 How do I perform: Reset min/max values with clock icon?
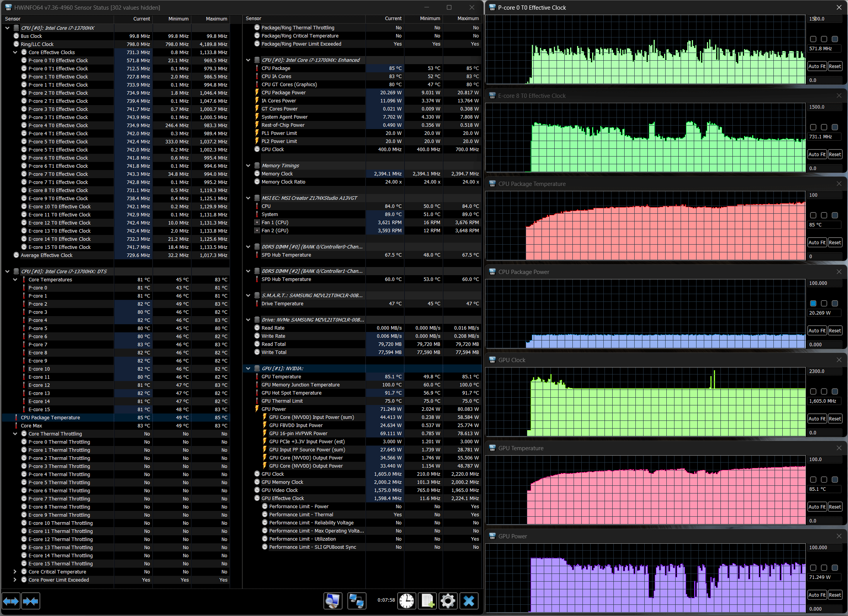[x=407, y=601]
